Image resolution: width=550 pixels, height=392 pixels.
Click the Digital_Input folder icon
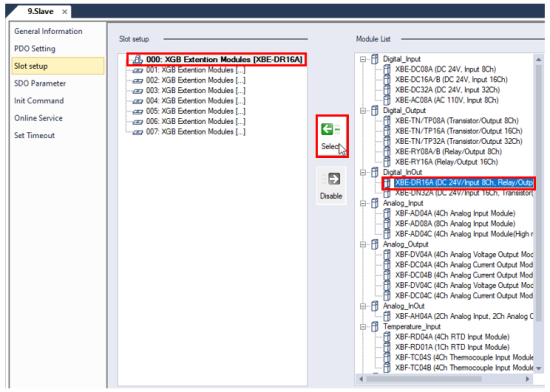375,59
